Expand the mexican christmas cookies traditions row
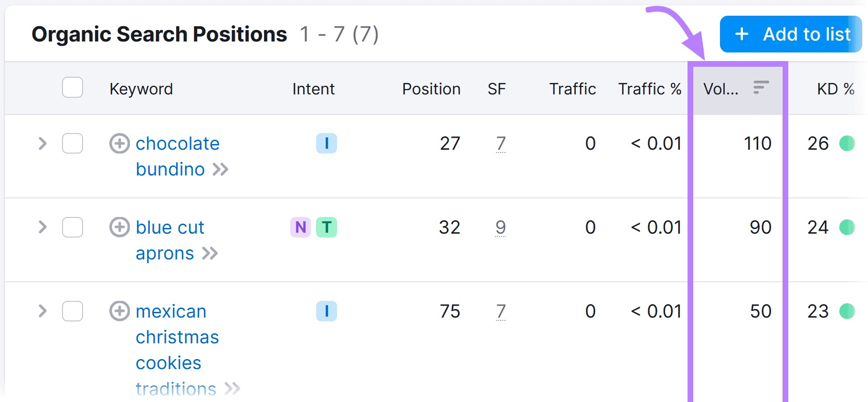This screenshot has height=402, width=868. [x=42, y=311]
